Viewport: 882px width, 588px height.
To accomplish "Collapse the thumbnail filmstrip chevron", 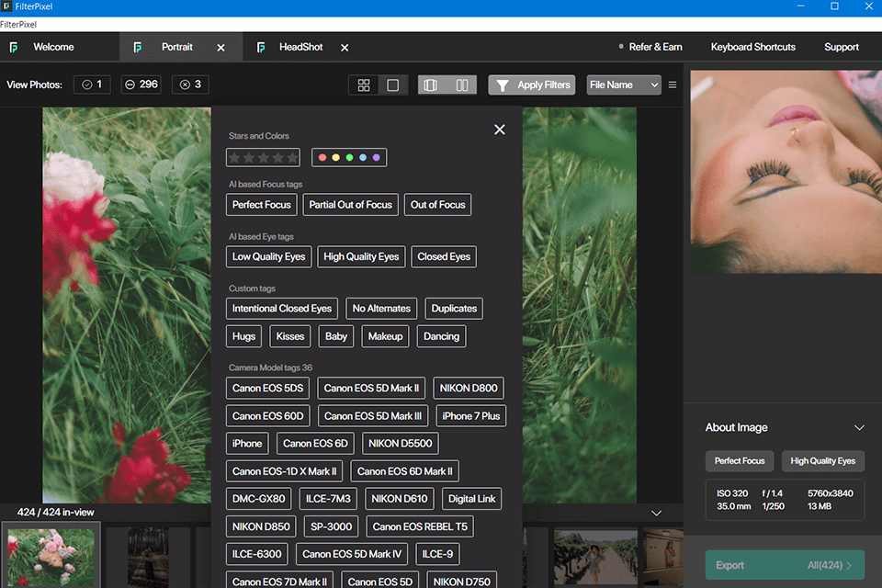I will click(x=656, y=514).
